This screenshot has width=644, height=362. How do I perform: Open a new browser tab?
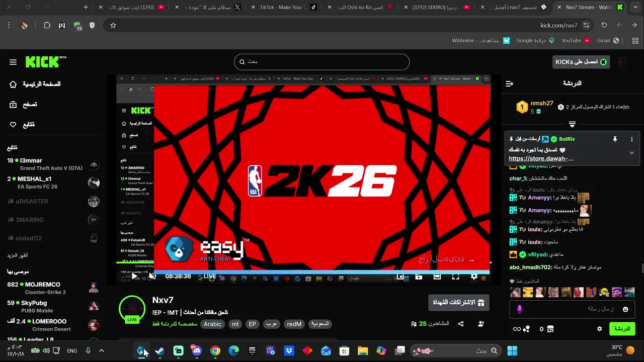coord(86,7)
